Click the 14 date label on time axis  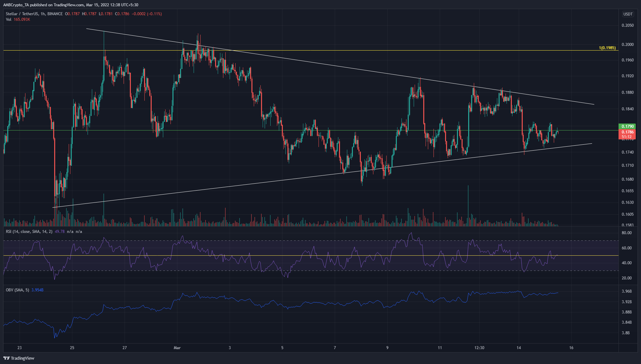[x=519, y=347]
